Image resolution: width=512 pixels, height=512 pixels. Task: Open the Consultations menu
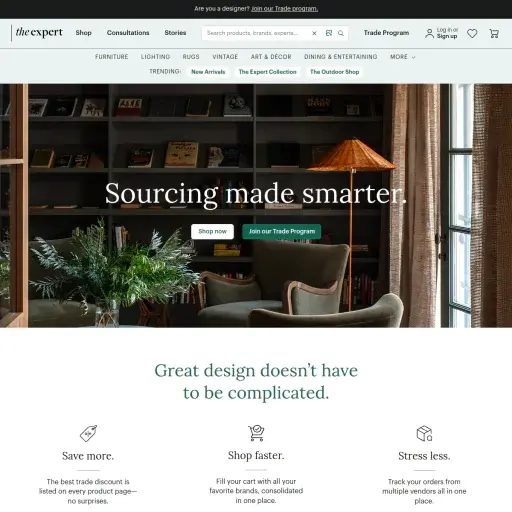128,33
